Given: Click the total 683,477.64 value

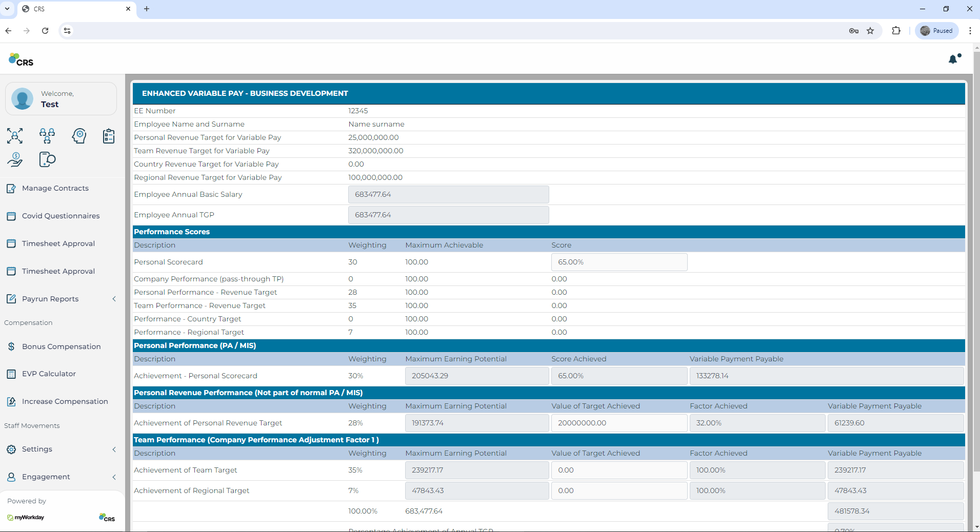Looking at the screenshot, I should click(x=424, y=511).
